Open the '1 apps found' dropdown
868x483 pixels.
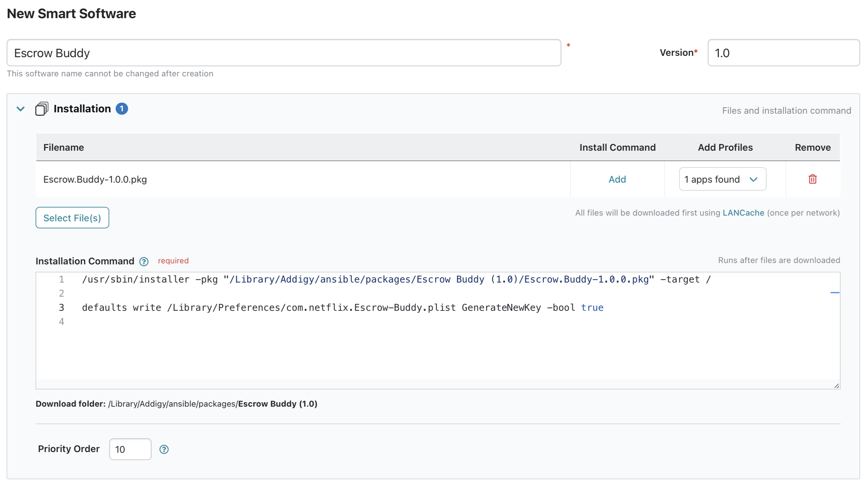tap(722, 179)
